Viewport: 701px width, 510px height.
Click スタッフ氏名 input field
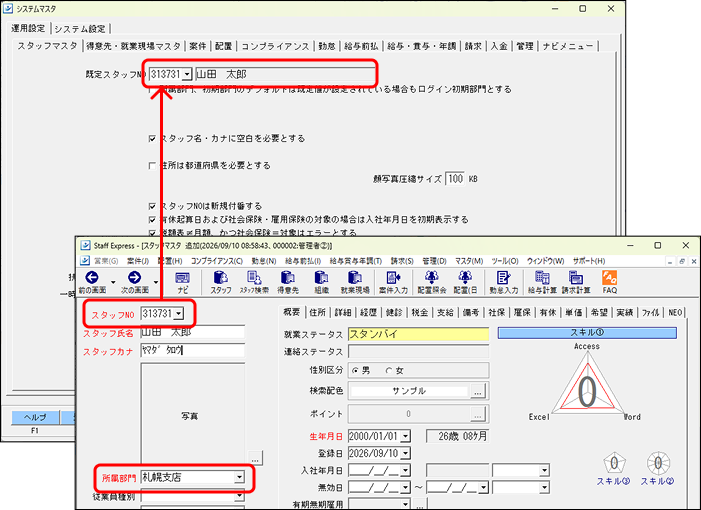click(193, 333)
